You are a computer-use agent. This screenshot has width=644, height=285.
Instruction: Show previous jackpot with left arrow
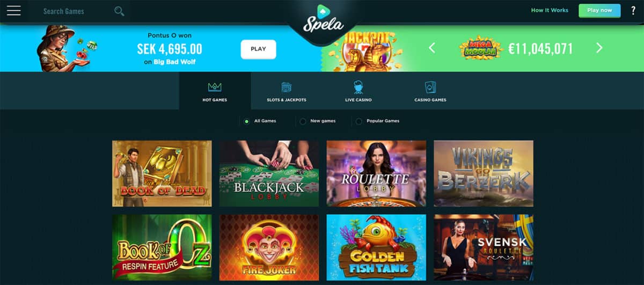[432, 48]
